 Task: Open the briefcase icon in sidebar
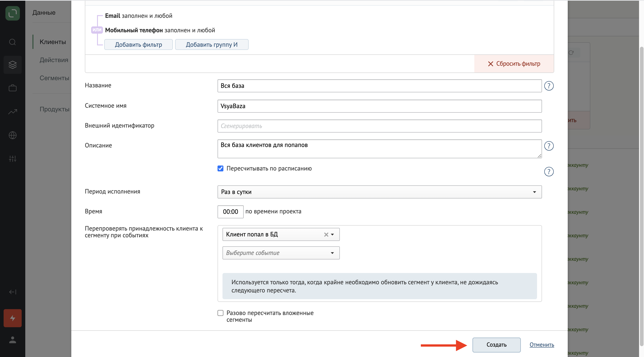coord(12,88)
